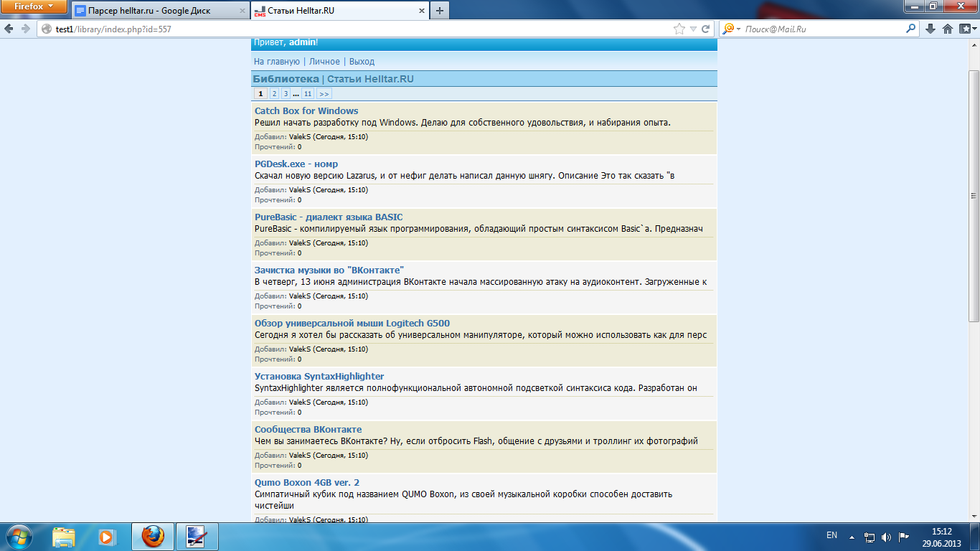Image resolution: width=980 pixels, height=551 pixels.
Task: Open the Firefox application menu
Action: [34, 6]
